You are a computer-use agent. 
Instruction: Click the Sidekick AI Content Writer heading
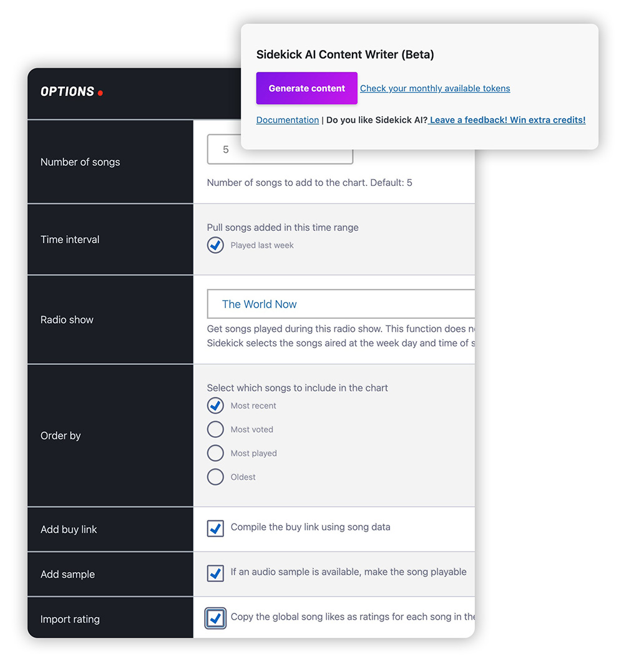pyautogui.click(x=345, y=55)
